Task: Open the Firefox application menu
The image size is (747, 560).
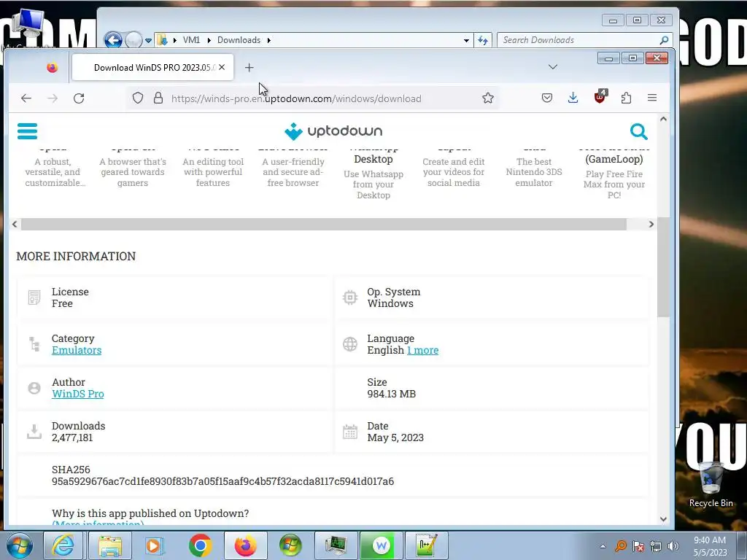Action: click(652, 98)
